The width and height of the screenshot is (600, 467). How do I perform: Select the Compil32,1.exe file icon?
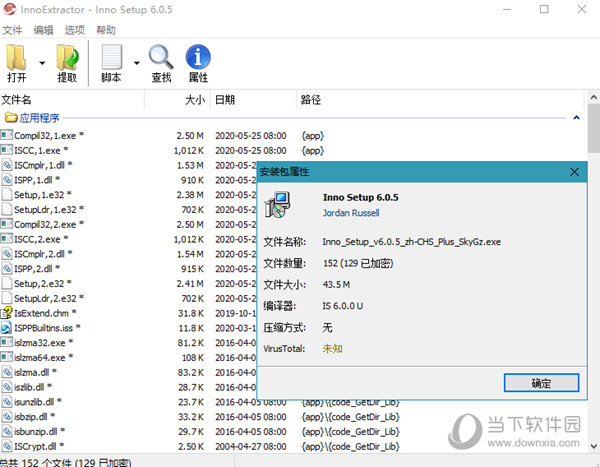[7, 135]
